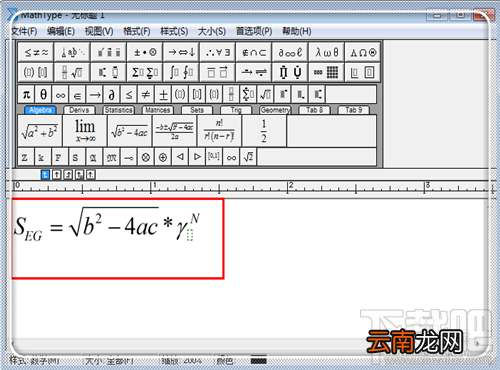Switch to the Sets tab
Viewport: 500px width, 370px height.
pyautogui.click(x=197, y=110)
